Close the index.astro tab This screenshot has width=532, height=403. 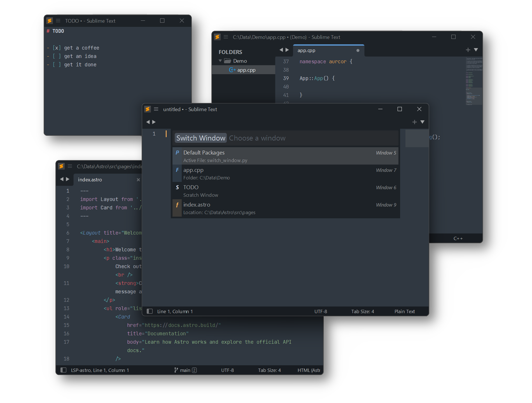[138, 180]
